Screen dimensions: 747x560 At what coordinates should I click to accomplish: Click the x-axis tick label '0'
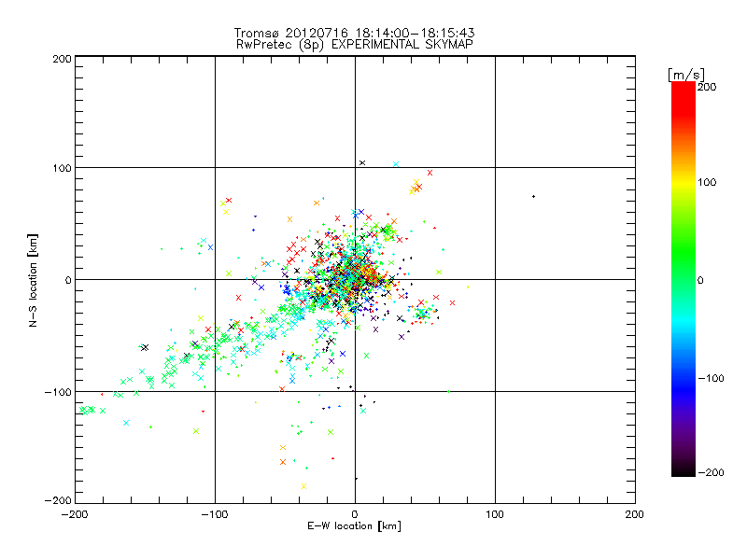tap(355, 514)
